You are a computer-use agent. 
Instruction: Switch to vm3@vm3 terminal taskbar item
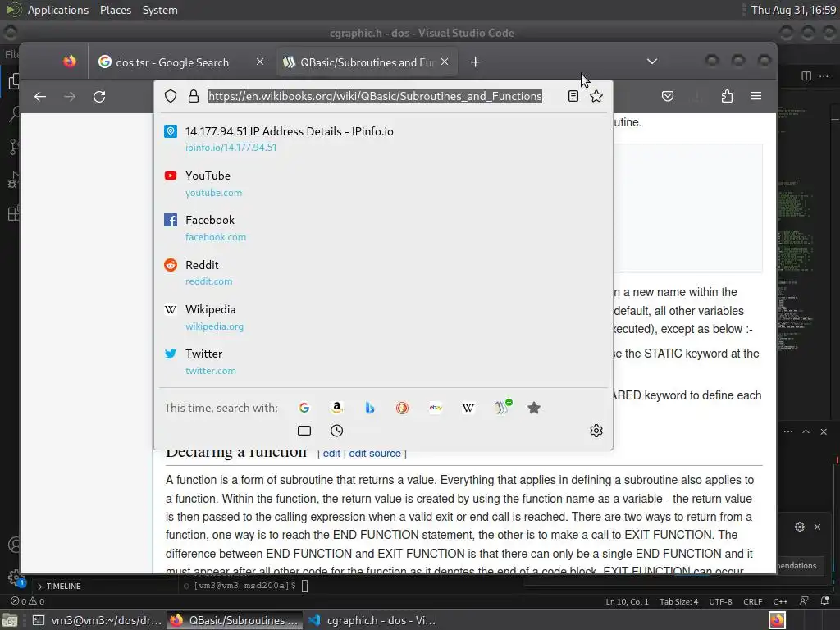tap(97, 620)
